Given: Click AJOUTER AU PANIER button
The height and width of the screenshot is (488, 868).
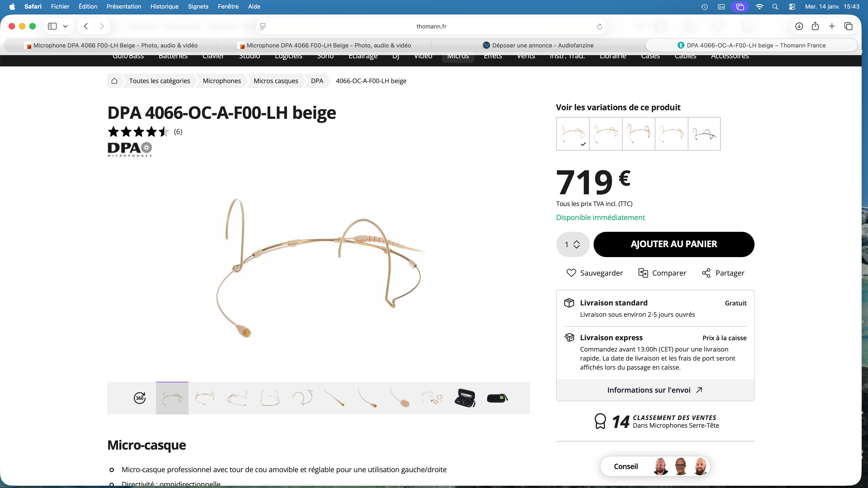Looking at the screenshot, I should (x=674, y=244).
